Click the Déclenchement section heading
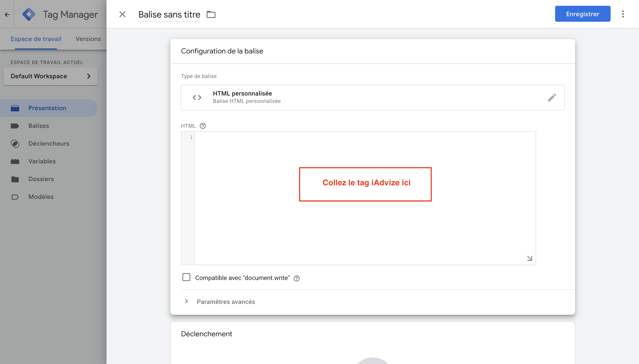 [206, 334]
